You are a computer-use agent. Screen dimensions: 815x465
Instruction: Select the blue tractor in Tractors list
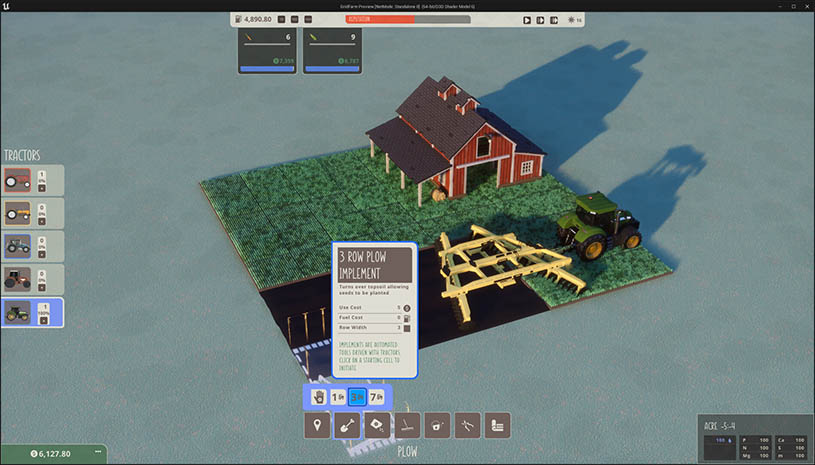tap(17, 246)
